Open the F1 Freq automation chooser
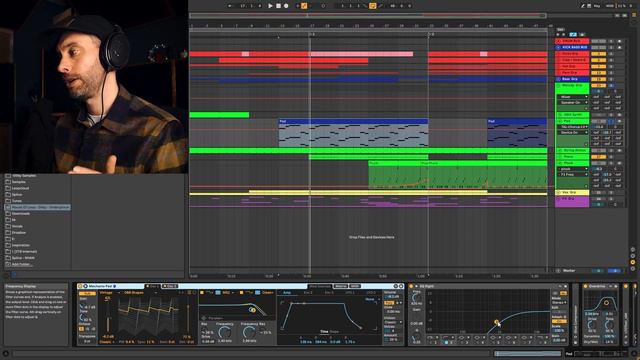640x360 pixels. [x=573, y=174]
